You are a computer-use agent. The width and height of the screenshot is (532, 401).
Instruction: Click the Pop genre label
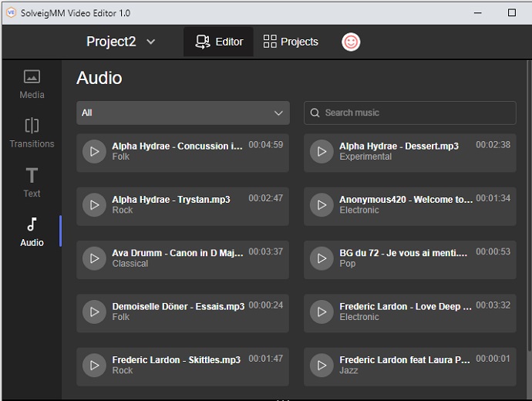click(348, 264)
